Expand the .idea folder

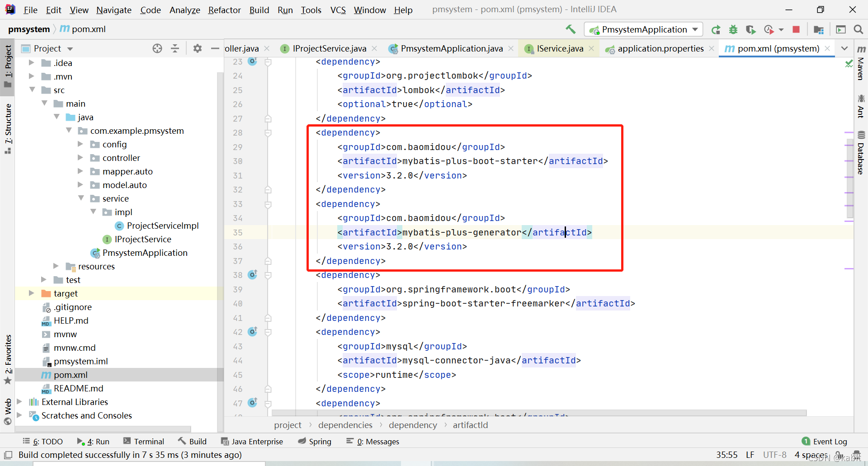(x=31, y=63)
